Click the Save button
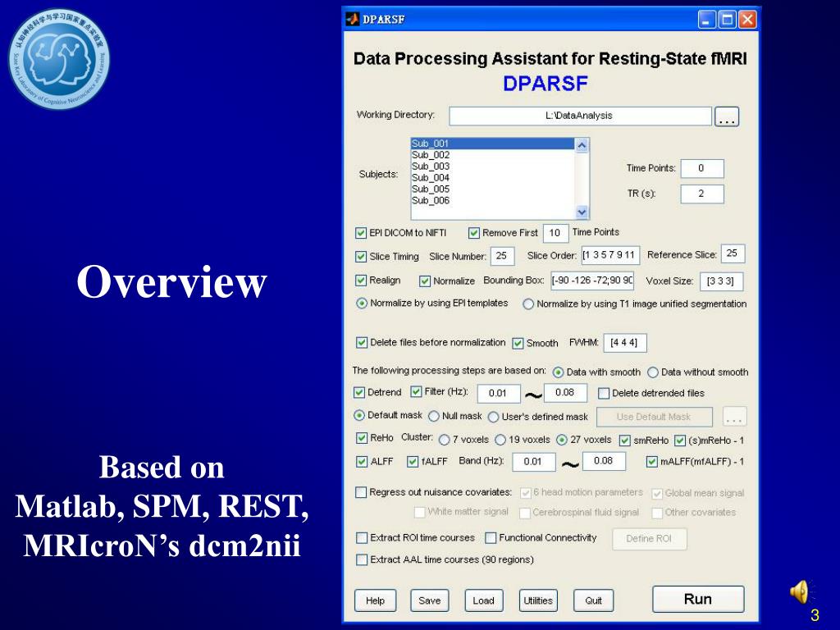Viewport: 840px width, 630px height. click(430, 600)
